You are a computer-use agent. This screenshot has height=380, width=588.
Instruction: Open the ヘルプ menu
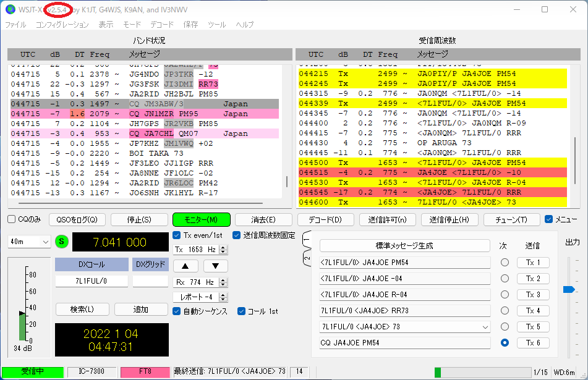244,25
